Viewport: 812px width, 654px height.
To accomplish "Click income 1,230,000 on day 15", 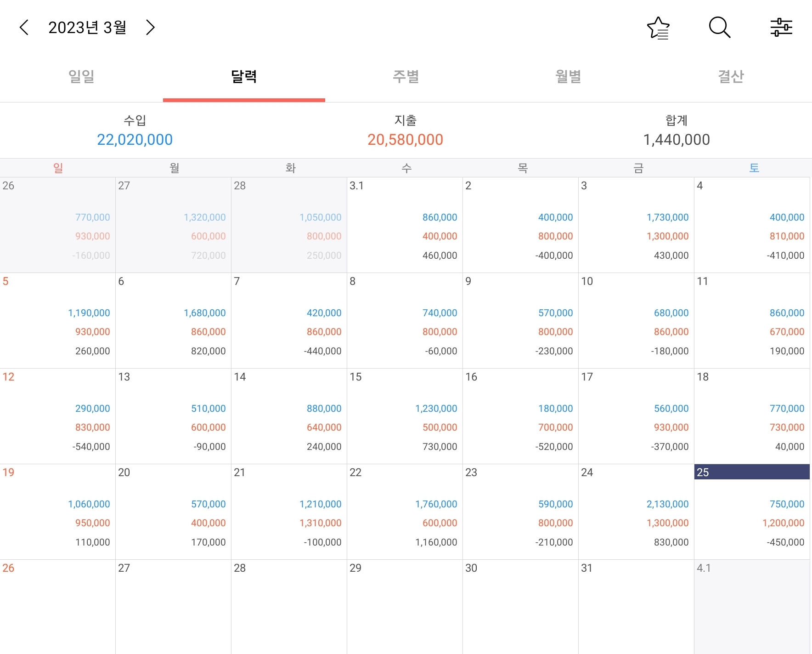I will click(x=436, y=409).
